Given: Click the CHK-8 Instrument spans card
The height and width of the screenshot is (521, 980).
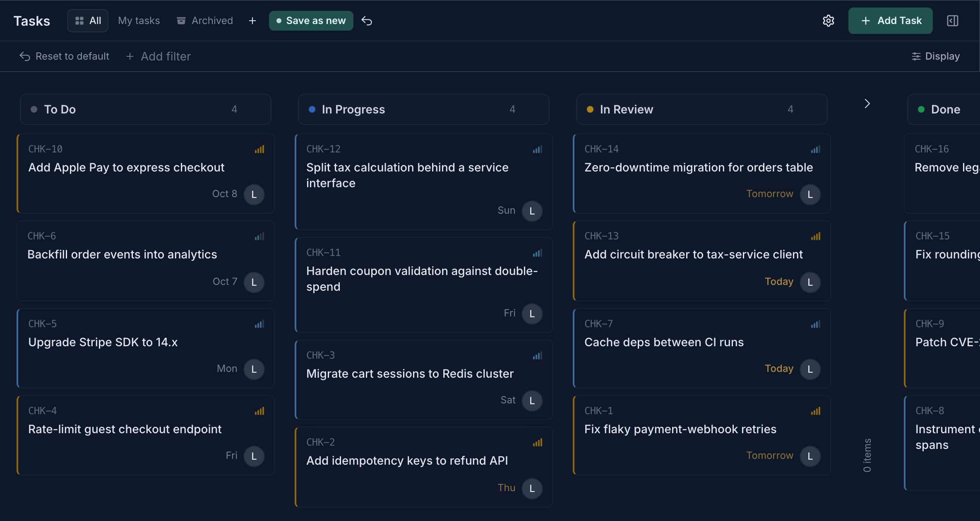Looking at the screenshot, I should 942,443.
